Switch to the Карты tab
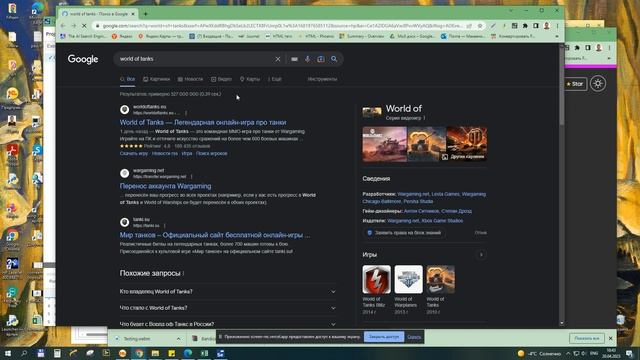 [250, 79]
